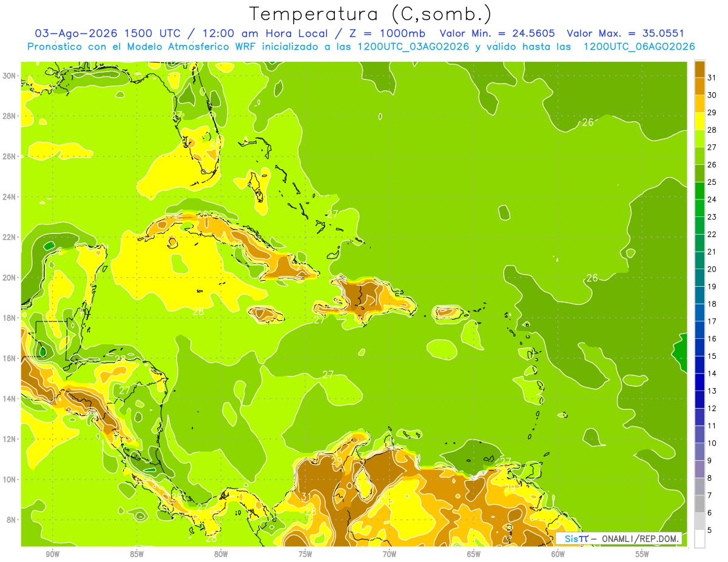Click the '12N' latitude label
The image size is (728, 562).
[x=9, y=439]
